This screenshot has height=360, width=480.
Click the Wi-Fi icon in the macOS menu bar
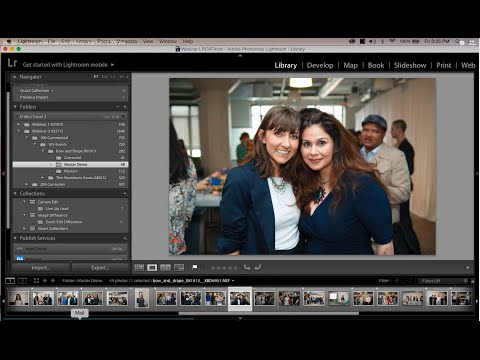[392, 41]
